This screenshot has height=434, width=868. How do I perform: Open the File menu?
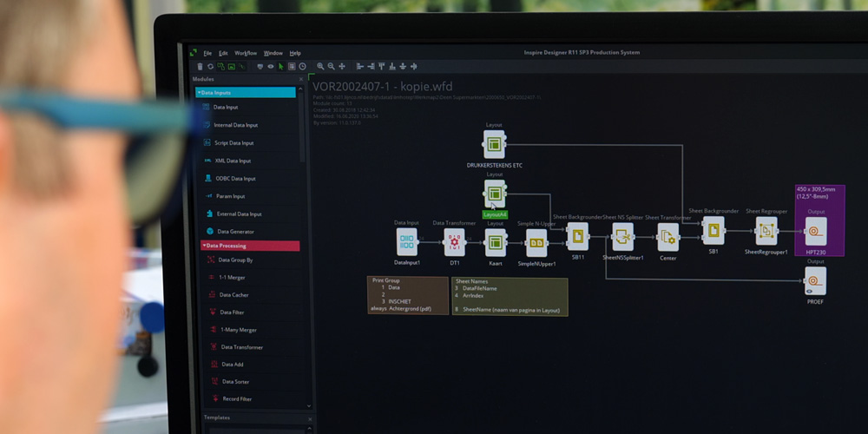[207, 53]
